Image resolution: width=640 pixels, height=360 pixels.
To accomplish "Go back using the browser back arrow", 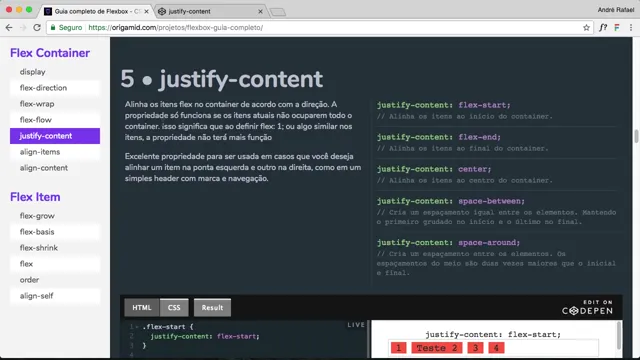I will coord(9,27).
